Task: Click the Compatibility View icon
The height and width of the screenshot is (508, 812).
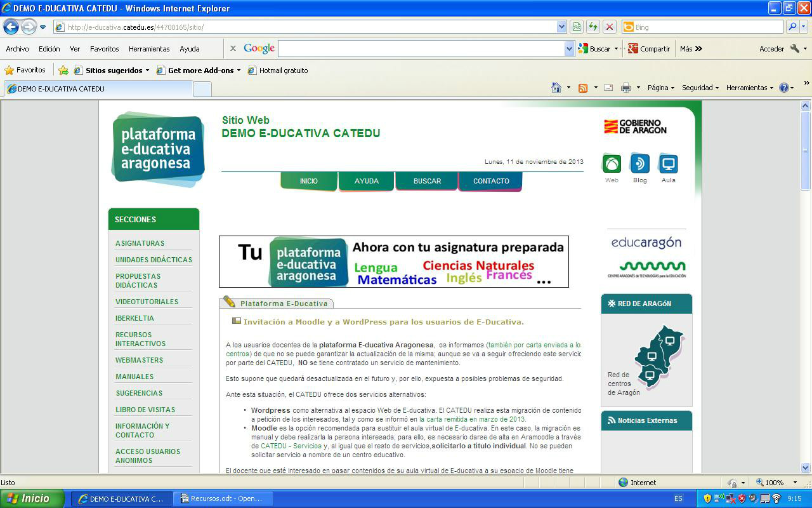Action: tap(576, 27)
